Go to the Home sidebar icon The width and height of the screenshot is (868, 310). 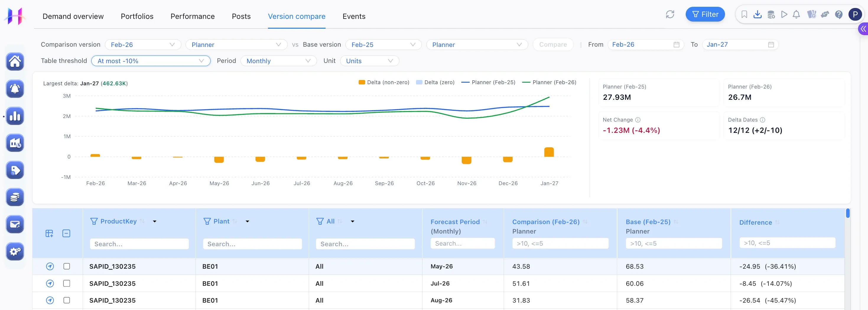(x=15, y=62)
